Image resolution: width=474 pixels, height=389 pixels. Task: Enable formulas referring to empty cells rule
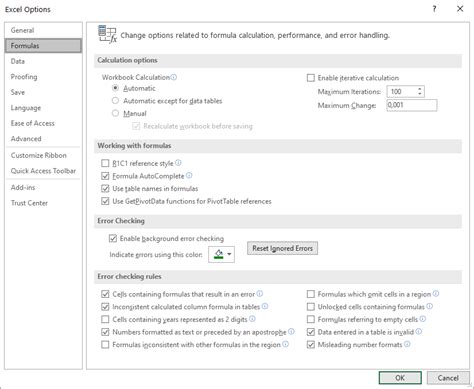(311, 319)
